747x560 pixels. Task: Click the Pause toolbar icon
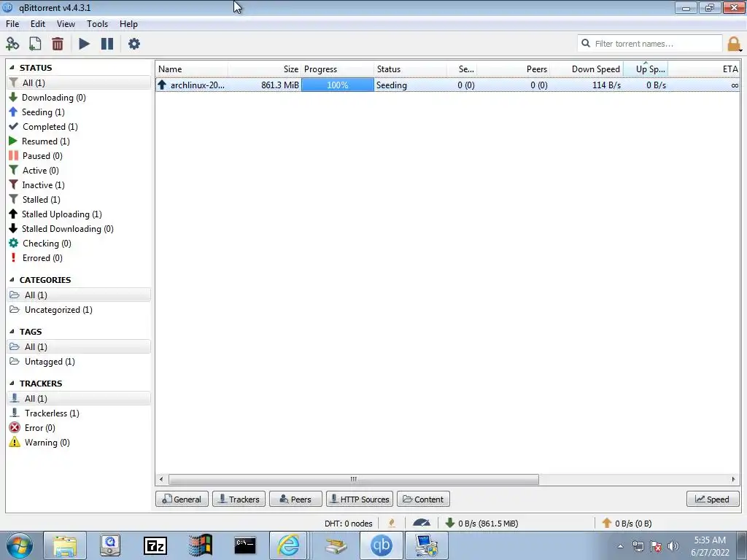tap(107, 44)
